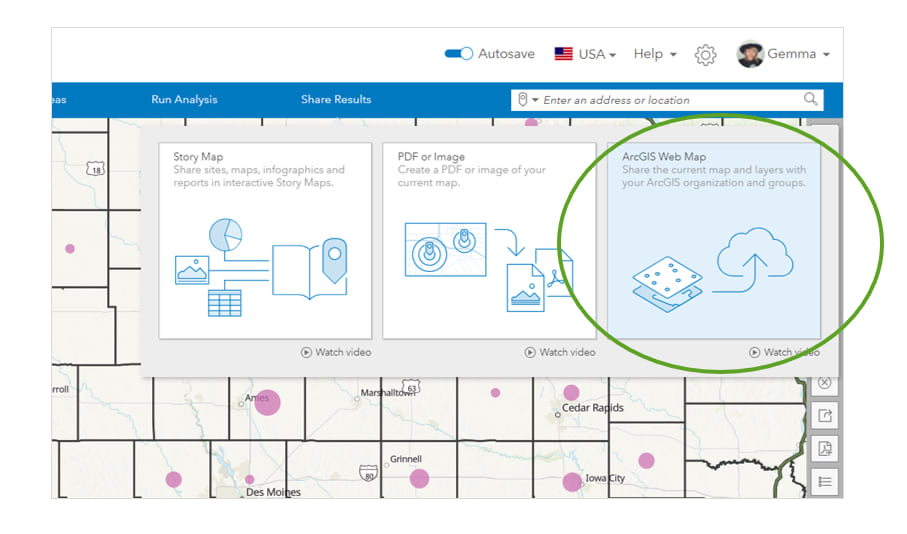Click the pink point above Cedar Rapids

pos(572,393)
